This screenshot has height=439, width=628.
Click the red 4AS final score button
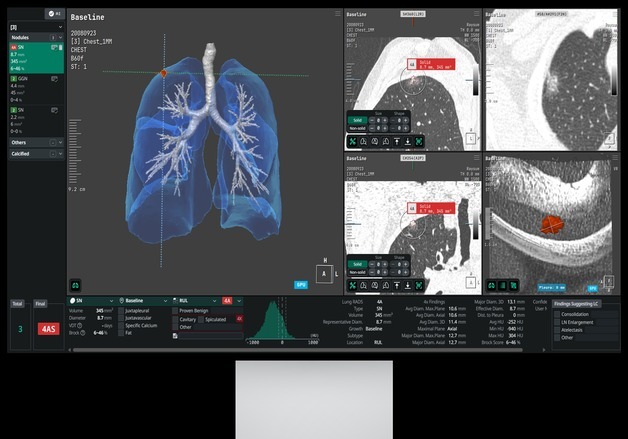coord(49,328)
